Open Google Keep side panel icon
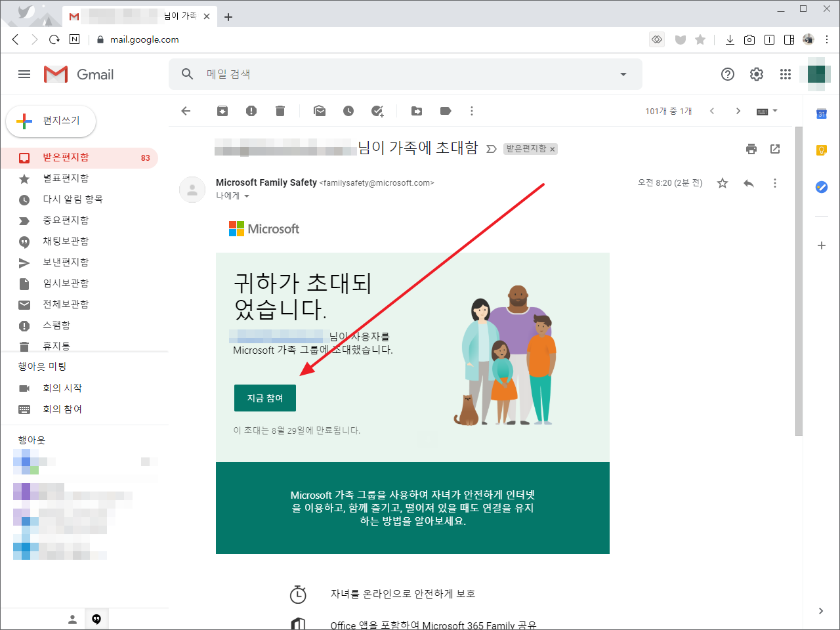Image resolution: width=840 pixels, height=630 pixels. [821, 151]
